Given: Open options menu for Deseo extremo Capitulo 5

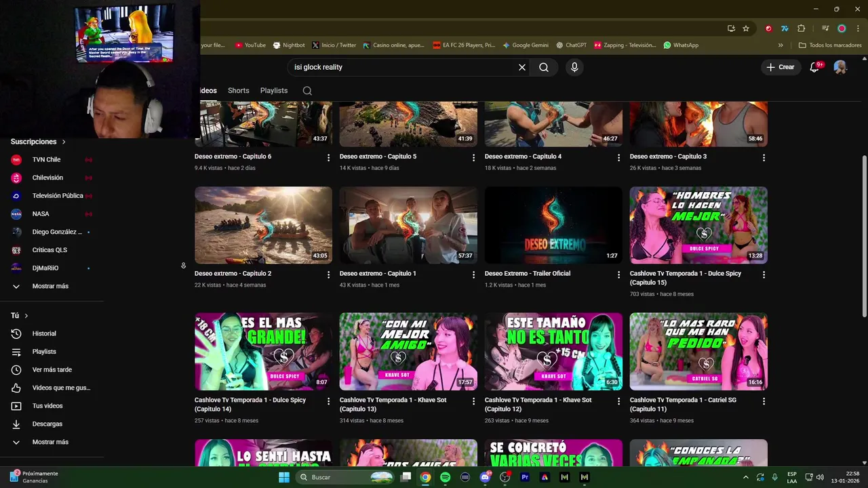Looking at the screenshot, I should coord(474,157).
